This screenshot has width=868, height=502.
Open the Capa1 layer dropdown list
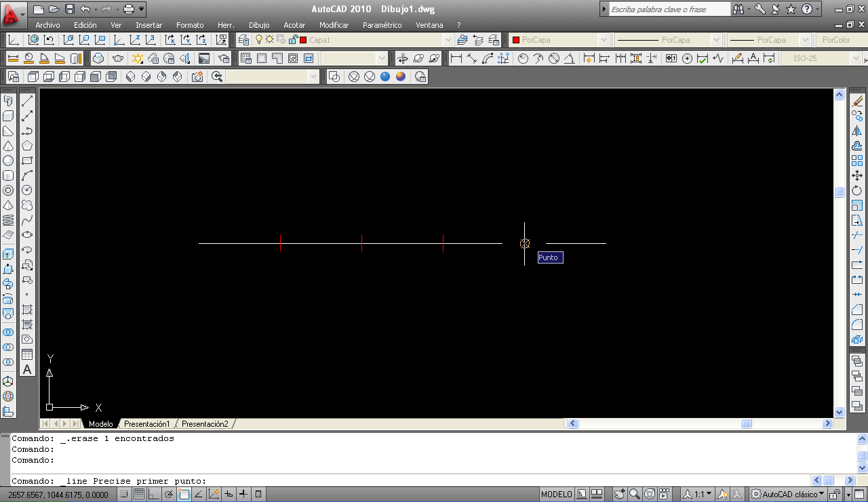coord(449,40)
